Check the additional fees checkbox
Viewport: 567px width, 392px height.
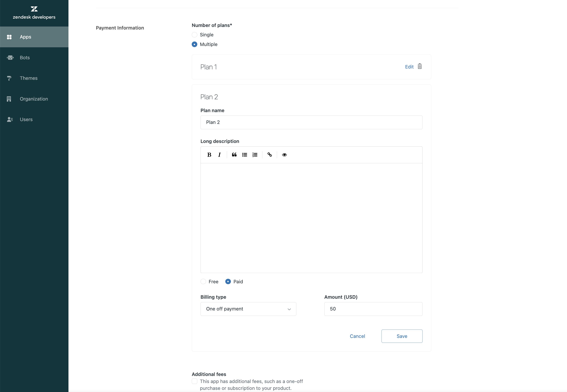click(x=194, y=381)
